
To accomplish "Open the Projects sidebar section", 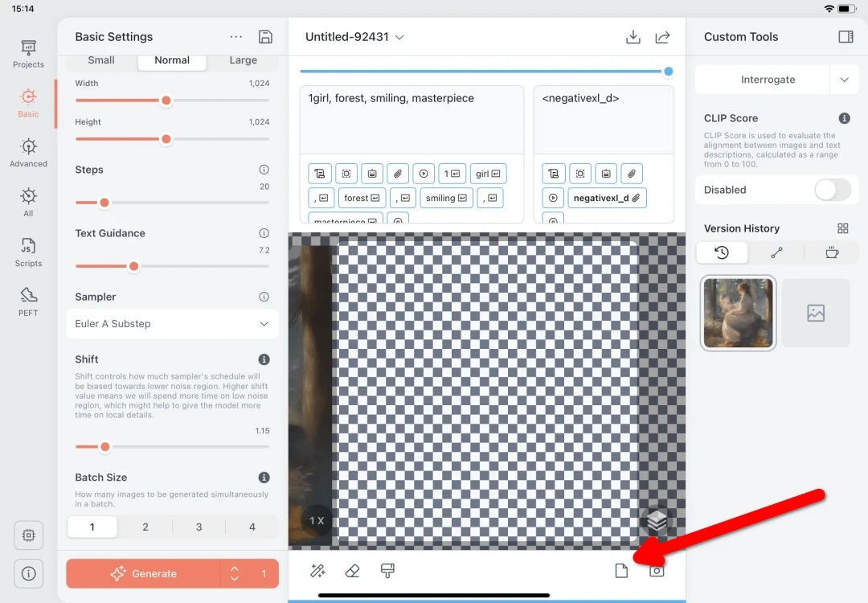I will pyautogui.click(x=28, y=54).
